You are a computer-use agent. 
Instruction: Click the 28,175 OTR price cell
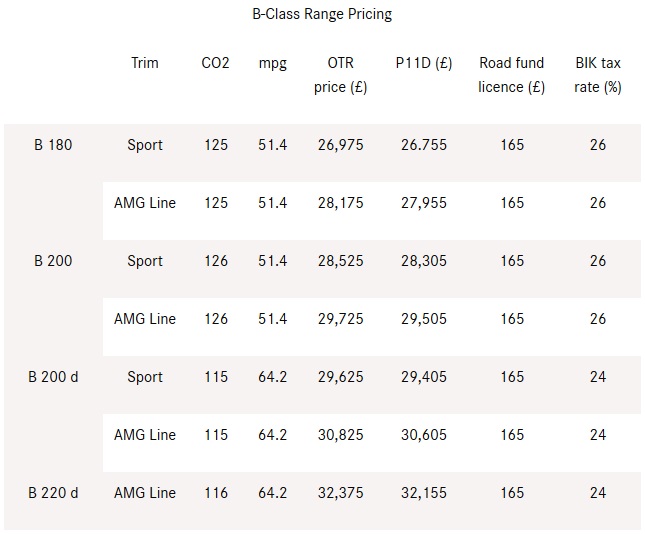(341, 203)
